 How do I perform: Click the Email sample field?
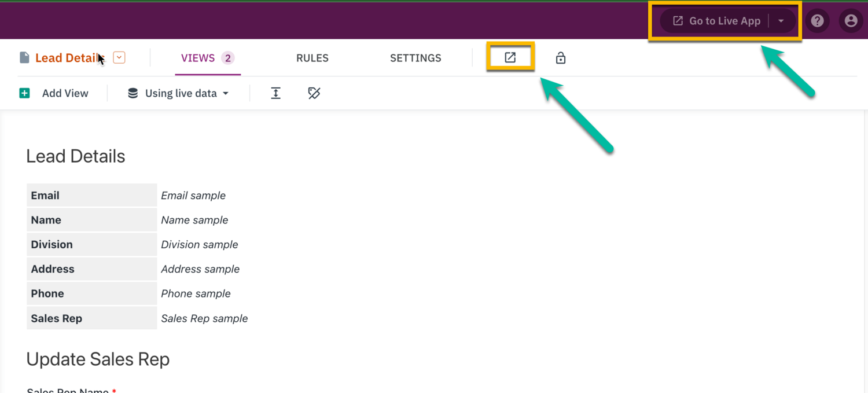pos(193,195)
